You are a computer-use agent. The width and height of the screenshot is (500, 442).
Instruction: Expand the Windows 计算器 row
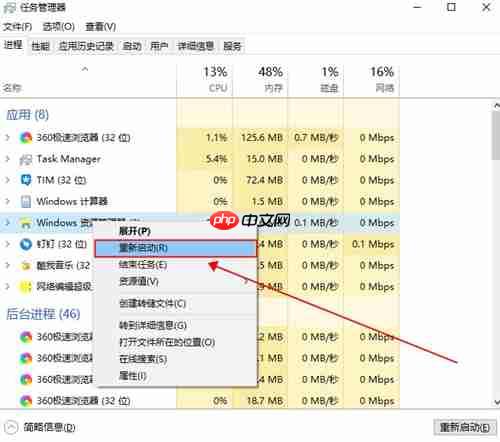(x=7, y=201)
